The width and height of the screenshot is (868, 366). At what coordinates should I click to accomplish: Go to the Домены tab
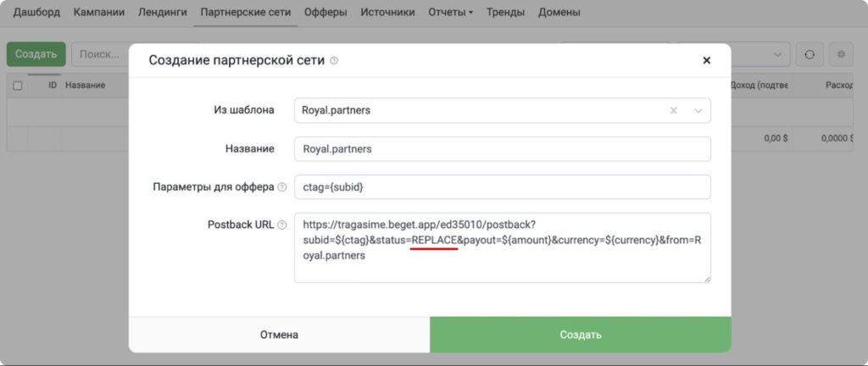[x=559, y=12]
